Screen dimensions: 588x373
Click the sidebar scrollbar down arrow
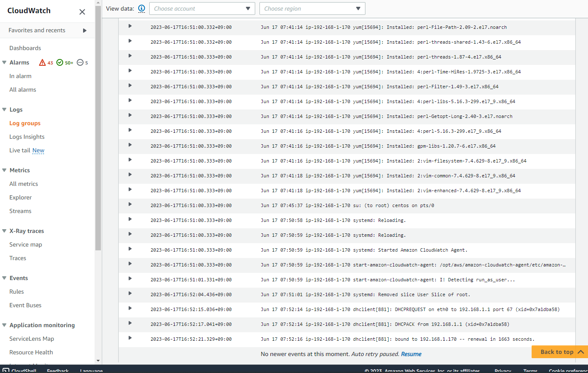click(98, 361)
